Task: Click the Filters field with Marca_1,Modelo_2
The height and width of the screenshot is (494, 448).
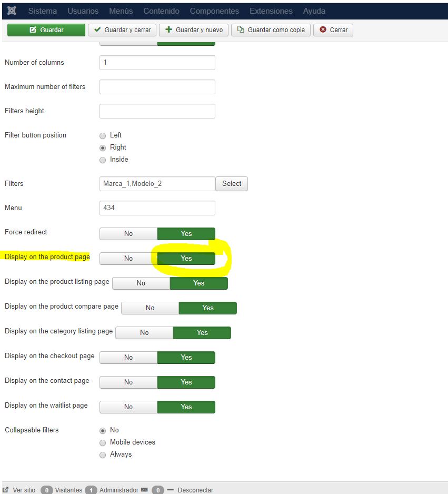Action: [157, 184]
